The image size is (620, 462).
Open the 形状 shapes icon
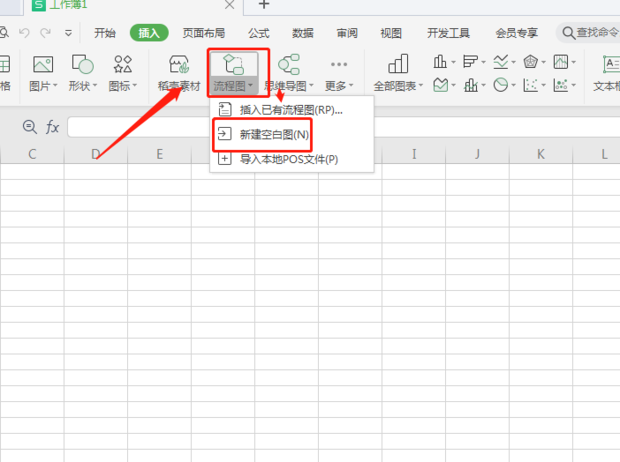(x=82, y=64)
